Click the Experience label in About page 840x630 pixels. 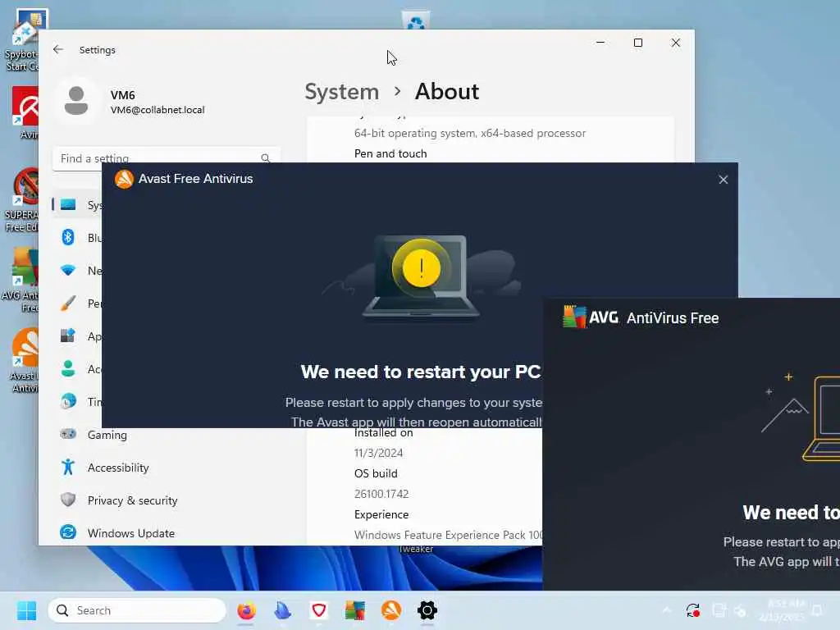(381, 514)
